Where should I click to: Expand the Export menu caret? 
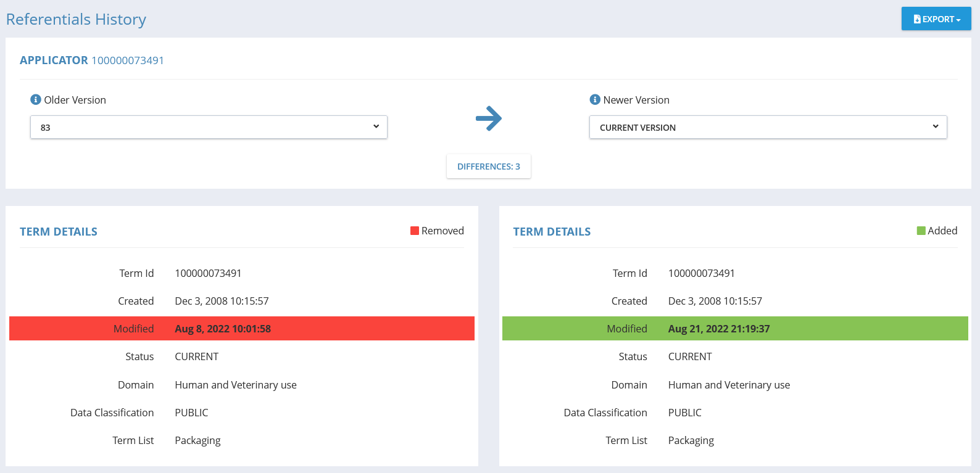coord(958,20)
